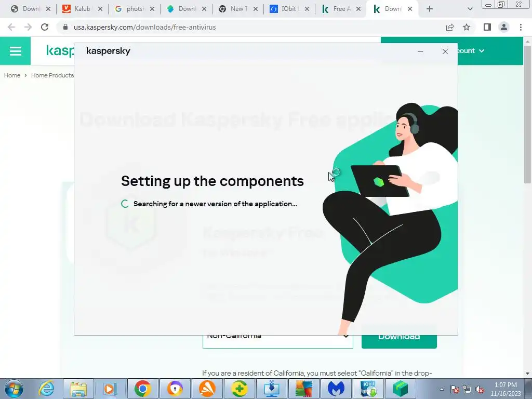Click the Kaspersky site logo
Image resolution: width=532 pixels, height=399 pixels.
click(x=60, y=51)
